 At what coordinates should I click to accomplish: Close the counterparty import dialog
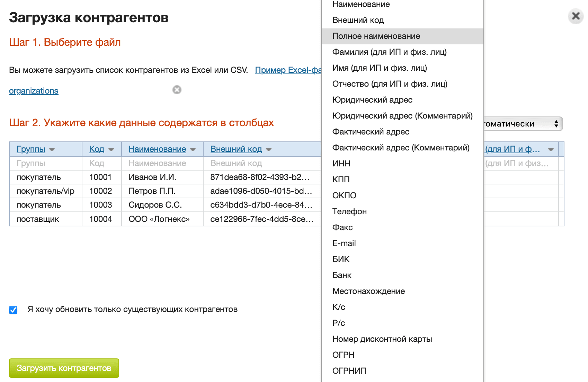pos(575,16)
